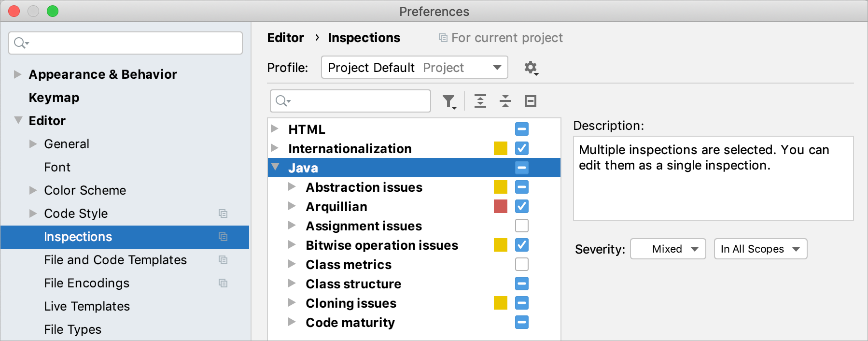Expand the Code maturity group arrow
The height and width of the screenshot is (341, 868).
(292, 322)
